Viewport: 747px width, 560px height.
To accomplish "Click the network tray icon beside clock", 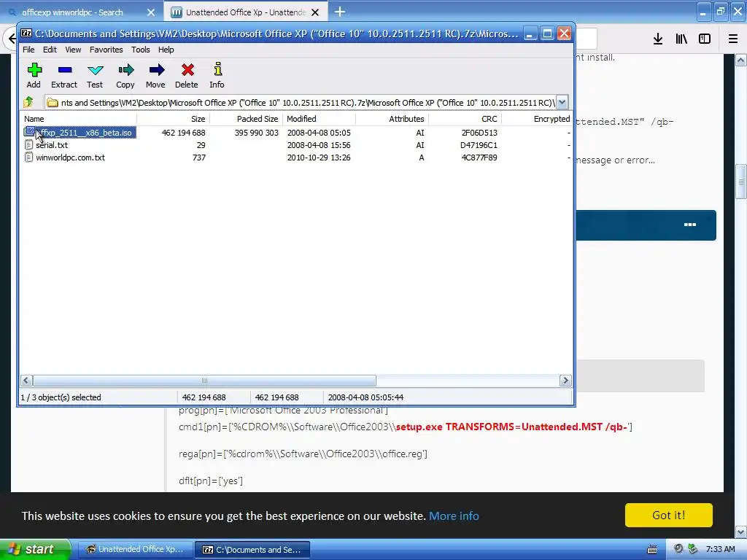I will (x=692, y=549).
